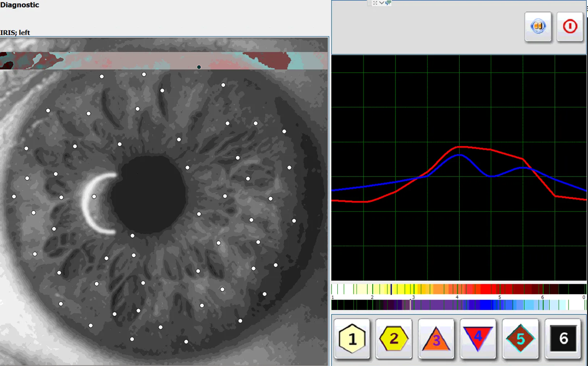Click the red curve peak on the graph
The image size is (588, 366).
tap(459, 146)
